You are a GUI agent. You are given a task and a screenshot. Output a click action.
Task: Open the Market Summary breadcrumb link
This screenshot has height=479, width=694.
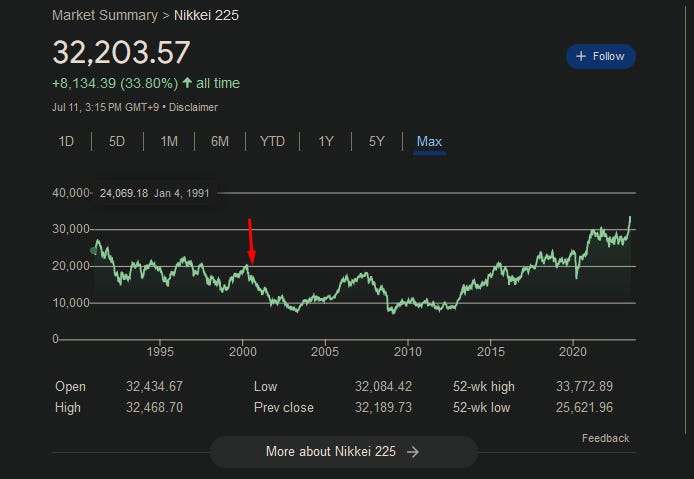pyautogui.click(x=104, y=15)
